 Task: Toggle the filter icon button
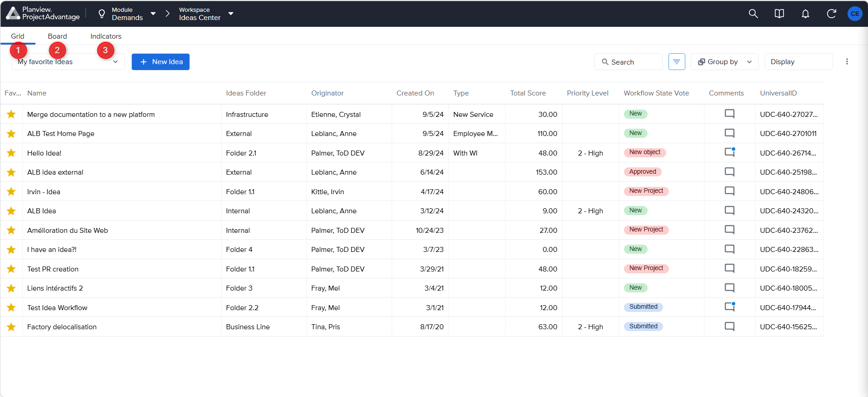(x=677, y=62)
